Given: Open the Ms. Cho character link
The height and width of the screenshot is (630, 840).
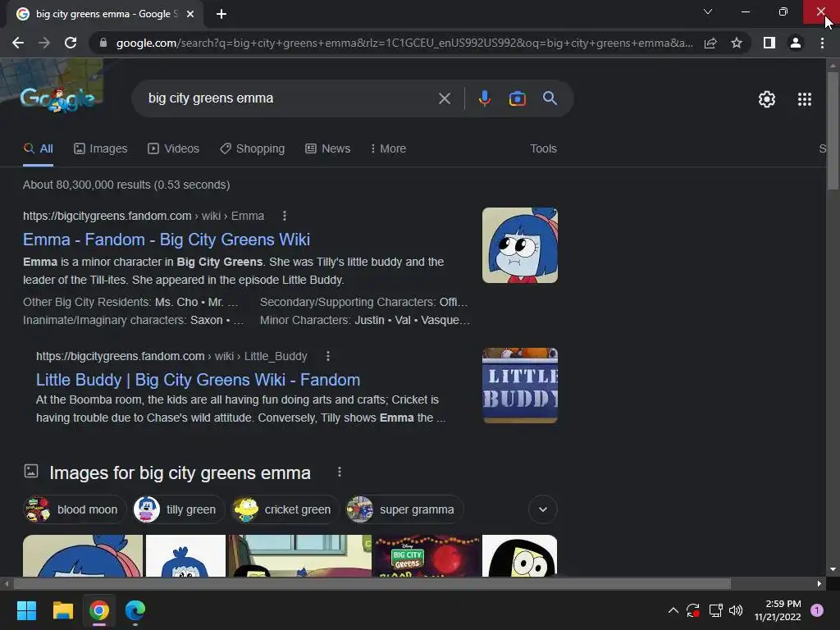Looking at the screenshot, I should (x=176, y=302).
